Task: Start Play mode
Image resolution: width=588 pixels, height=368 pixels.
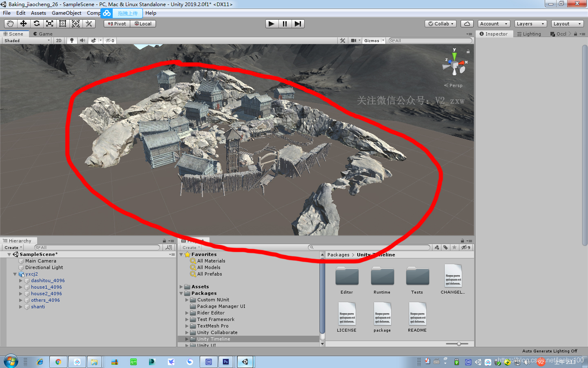Action: point(272,24)
